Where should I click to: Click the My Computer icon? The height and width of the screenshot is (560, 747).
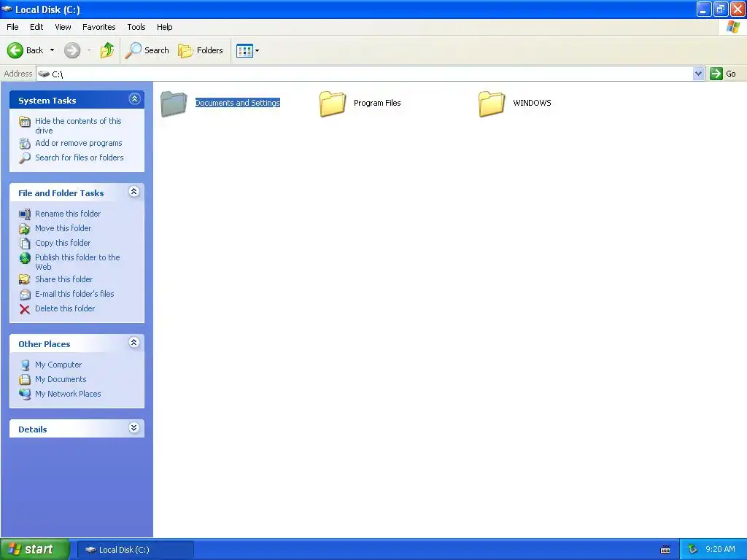(25, 365)
